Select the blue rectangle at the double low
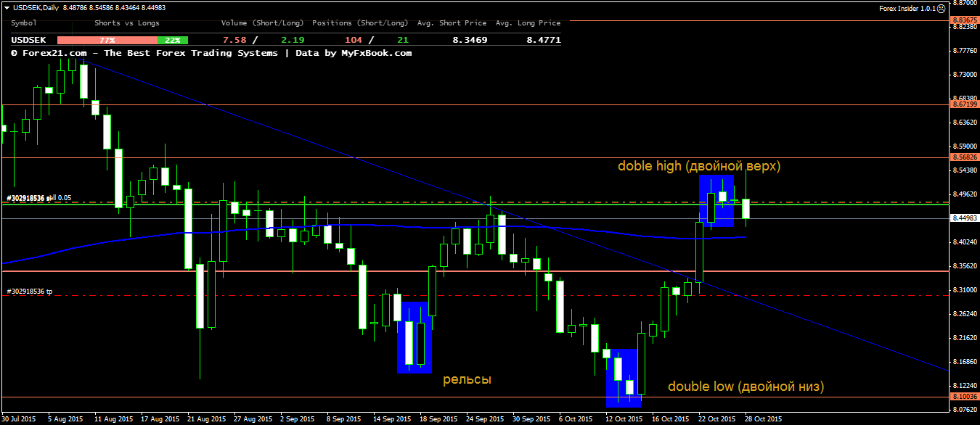 624,378
